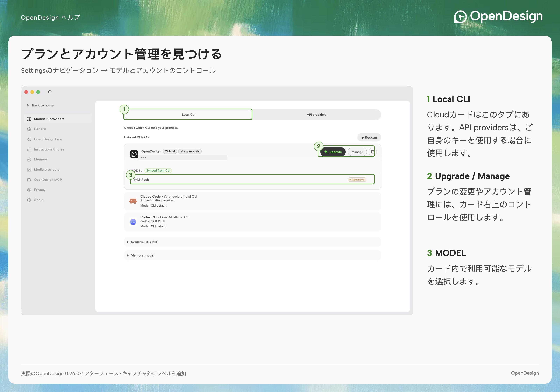Expand the Memory model section

pyautogui.click(x=253, y=255)
